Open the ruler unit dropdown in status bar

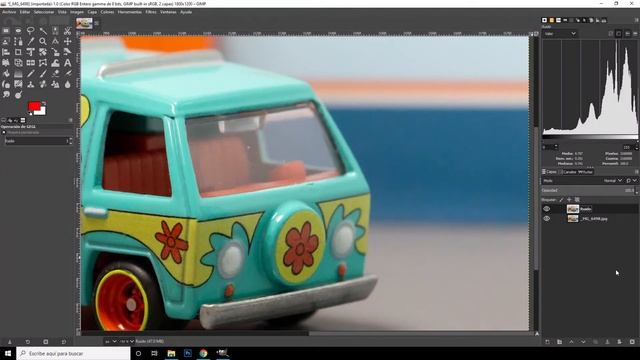(110, 341)
